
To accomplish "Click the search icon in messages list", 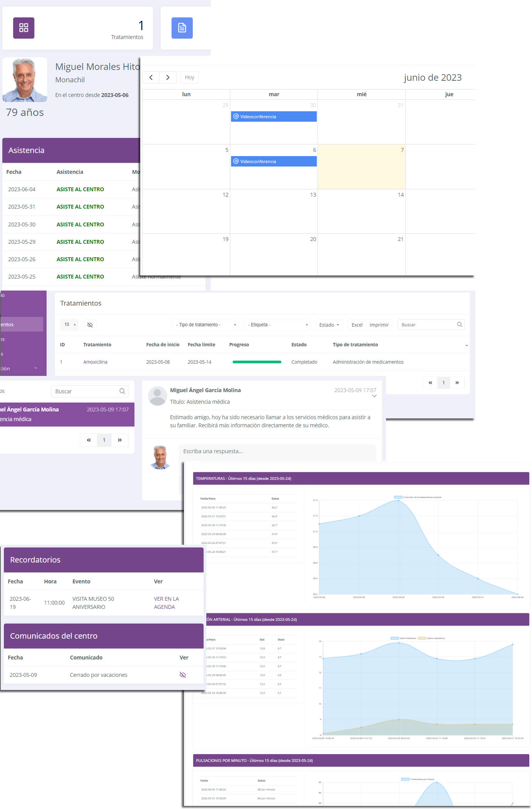I will click(122, 391).
